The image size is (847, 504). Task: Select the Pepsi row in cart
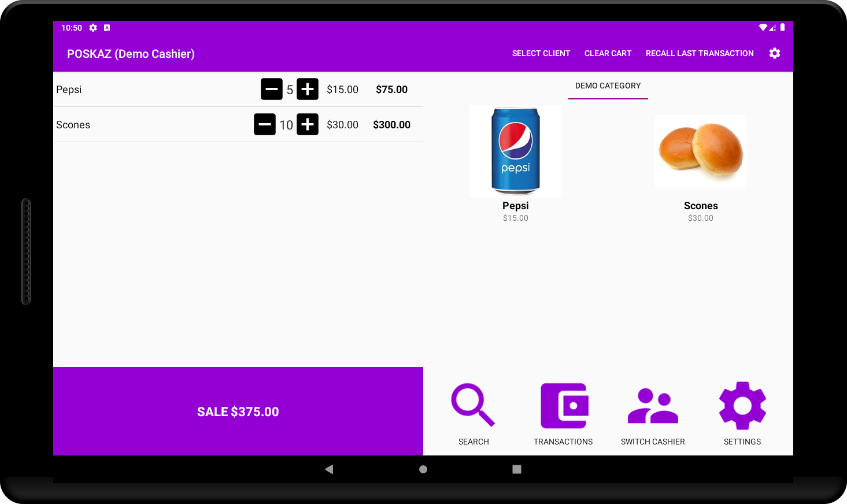coord(238,89)
